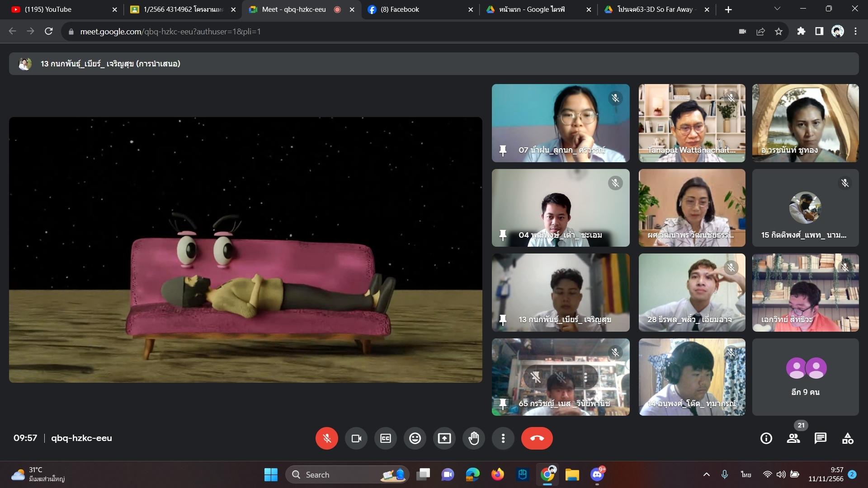
Task: Select the Tanapat Wattanachait video tile
Action: click(x=692, y=123)
